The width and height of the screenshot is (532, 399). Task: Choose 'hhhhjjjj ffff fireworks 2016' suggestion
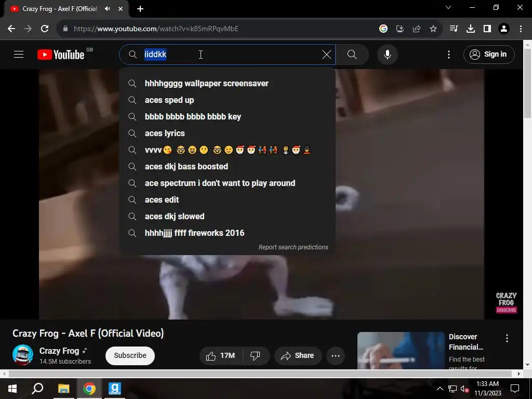click(227, 233)
